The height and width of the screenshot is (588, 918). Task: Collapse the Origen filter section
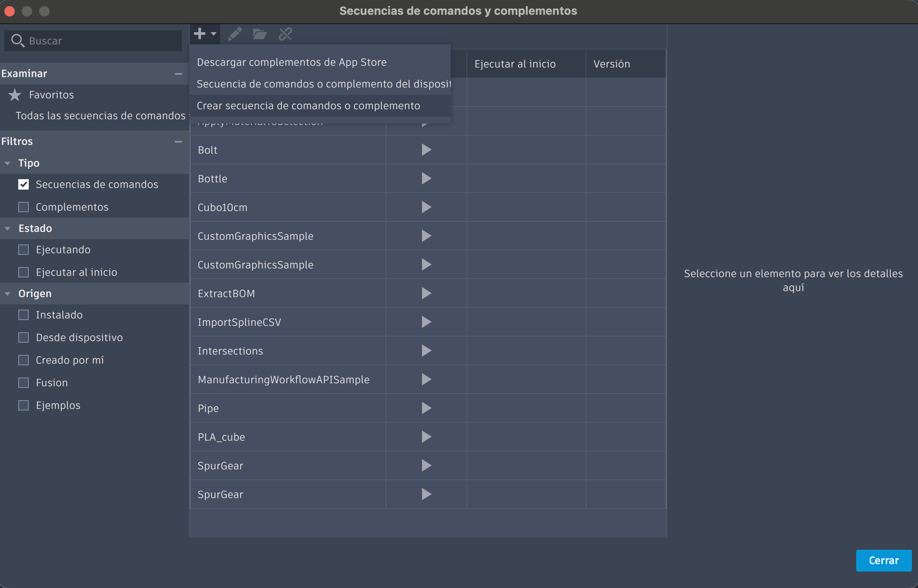pyautogui.click(x=7, y=294)
